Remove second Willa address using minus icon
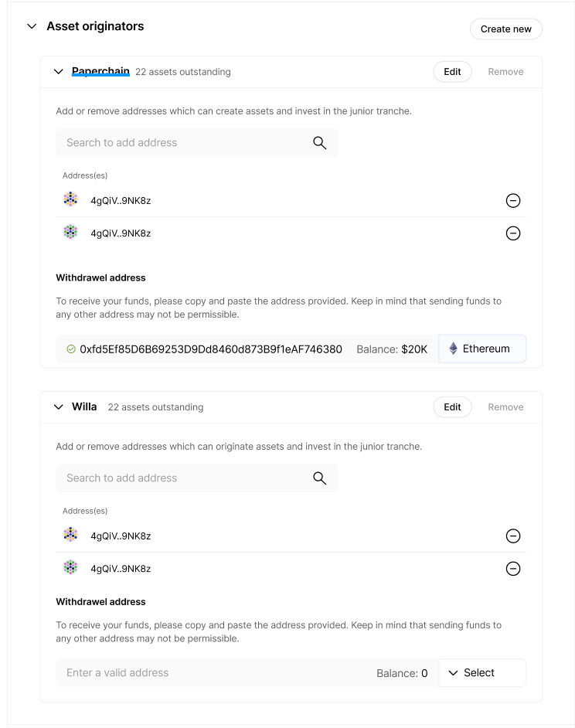 click(512, 568)
